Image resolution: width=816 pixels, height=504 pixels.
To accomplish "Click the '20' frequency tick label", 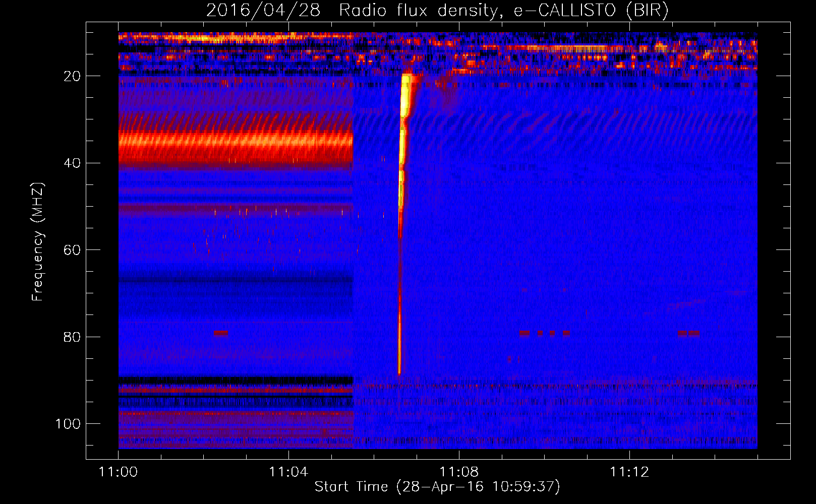I will click(72, 76).
